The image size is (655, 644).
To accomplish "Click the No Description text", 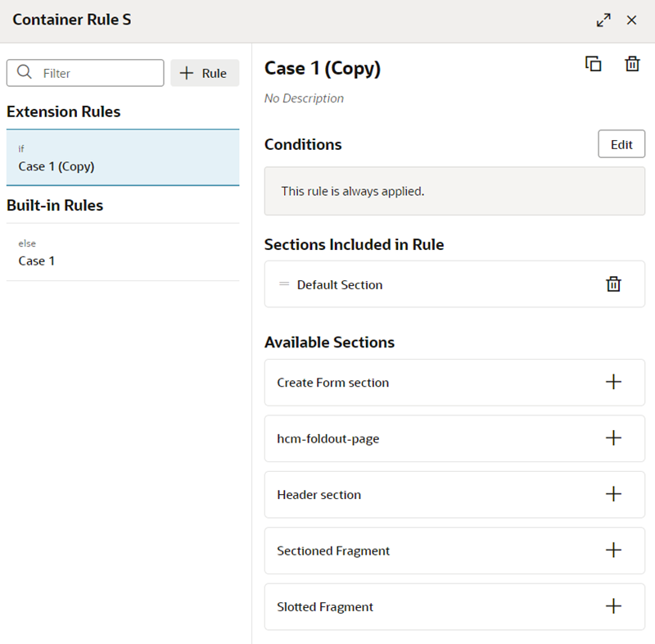I will (304, 98).
